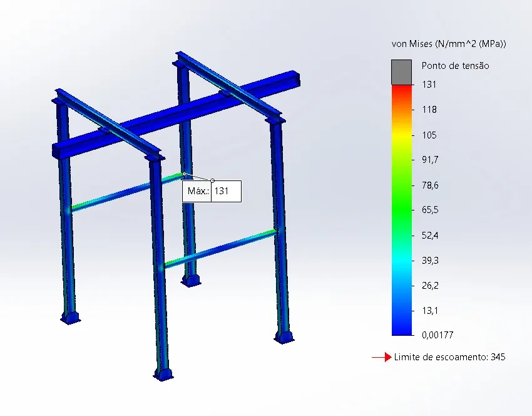Select the 78,6 legend scale value
This screenshot has width=532, height=416.
(x=430, y=185)
